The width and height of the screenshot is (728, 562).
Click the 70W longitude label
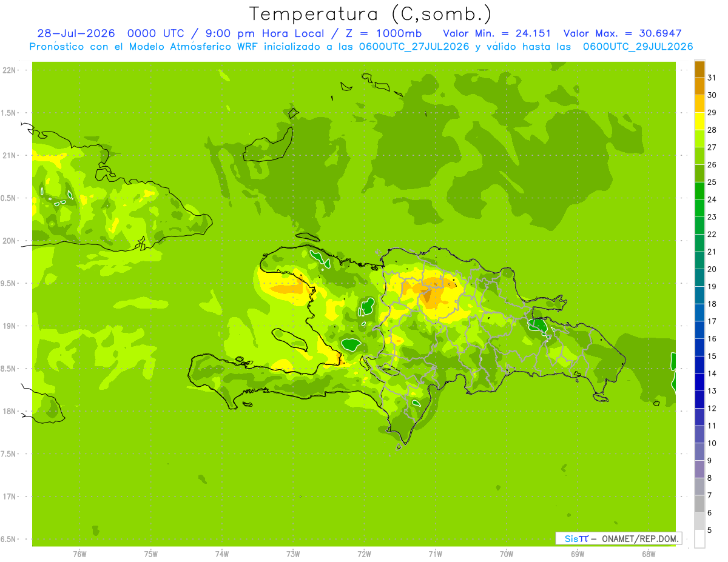click(507, 554)
